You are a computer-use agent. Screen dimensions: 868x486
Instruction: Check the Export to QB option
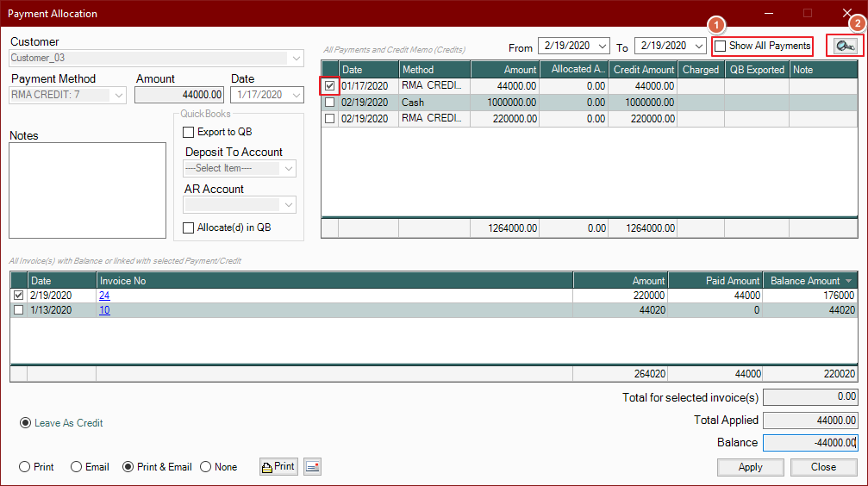(x=189, y=132)
